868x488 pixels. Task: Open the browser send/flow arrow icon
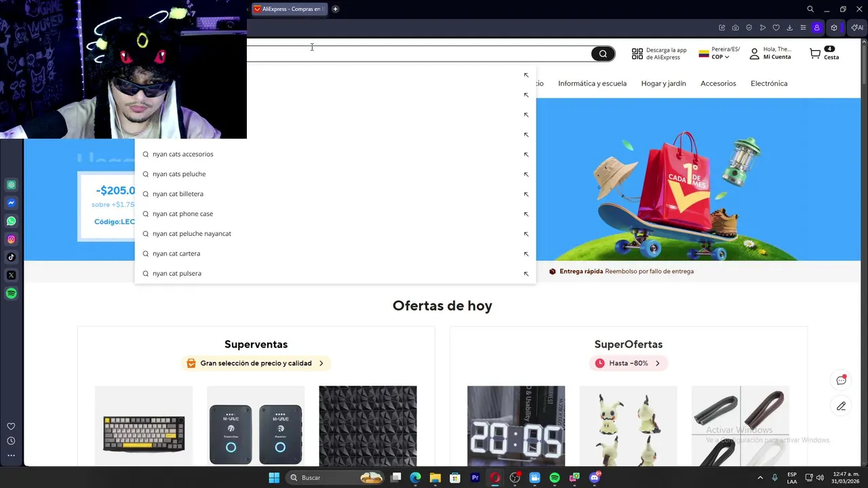[x=762, y=28]
